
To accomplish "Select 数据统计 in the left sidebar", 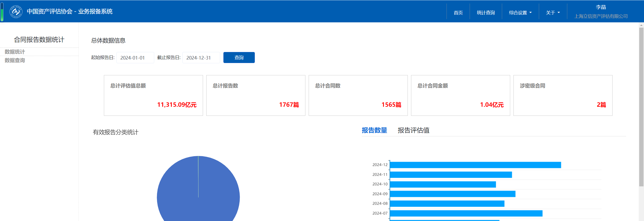I will coord(15,52).
